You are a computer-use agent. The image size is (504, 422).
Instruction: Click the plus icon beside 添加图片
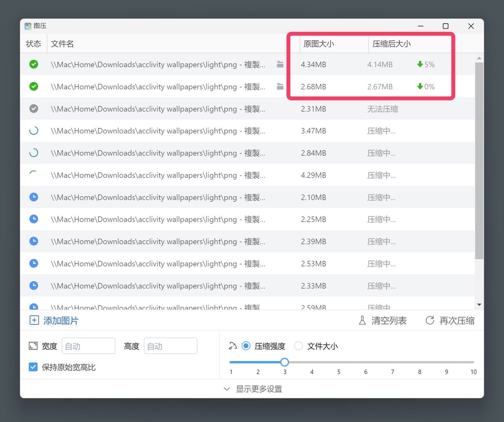click(x=34, y=320)
